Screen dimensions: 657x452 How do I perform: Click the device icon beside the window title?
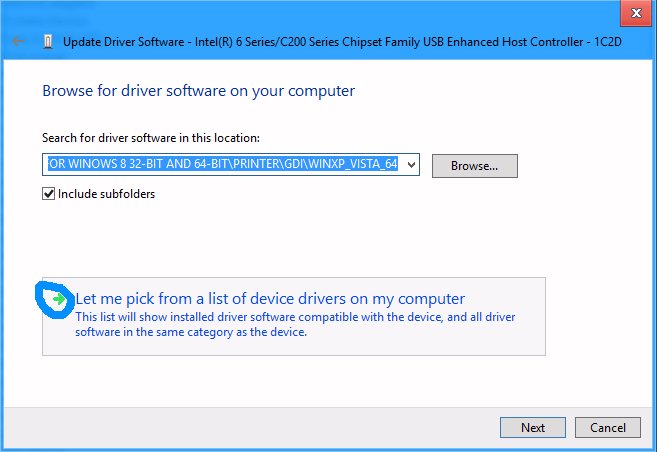pyautogui.click(x=48, y=42)
